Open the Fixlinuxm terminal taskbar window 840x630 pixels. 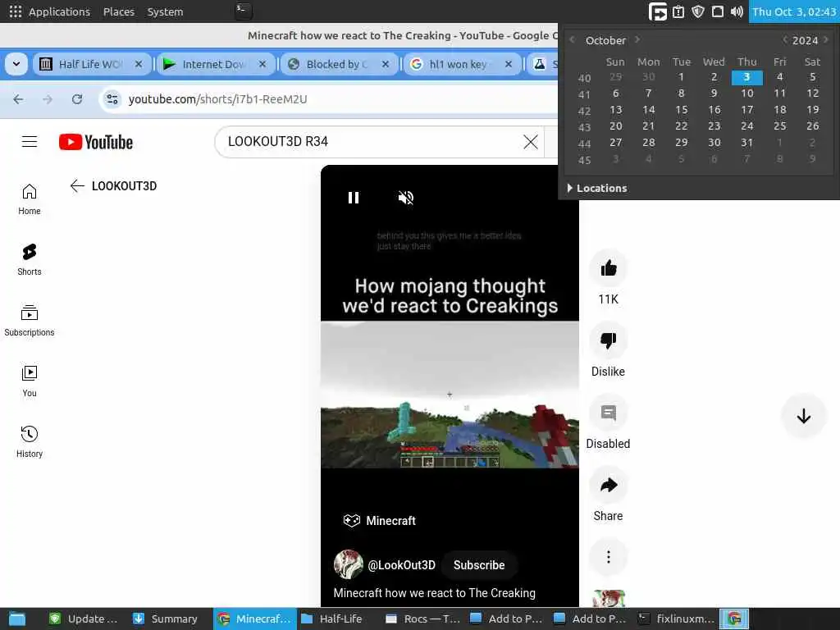pos(676,619)
